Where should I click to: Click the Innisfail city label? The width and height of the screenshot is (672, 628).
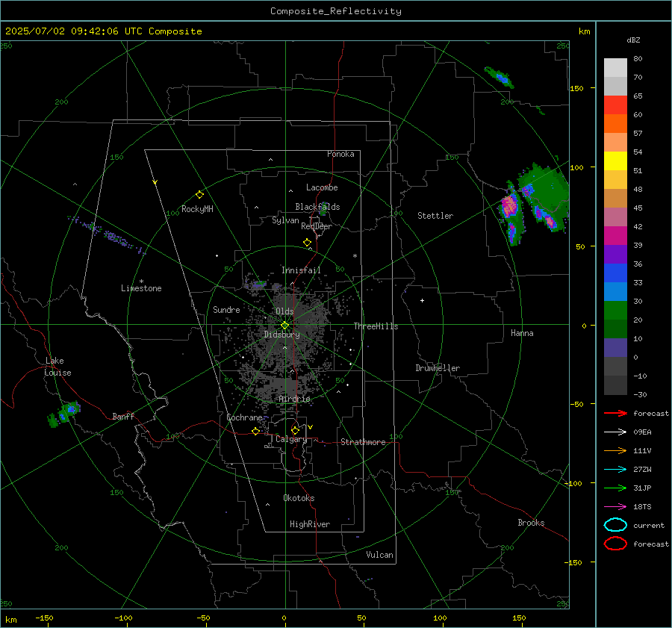(301, 270)
